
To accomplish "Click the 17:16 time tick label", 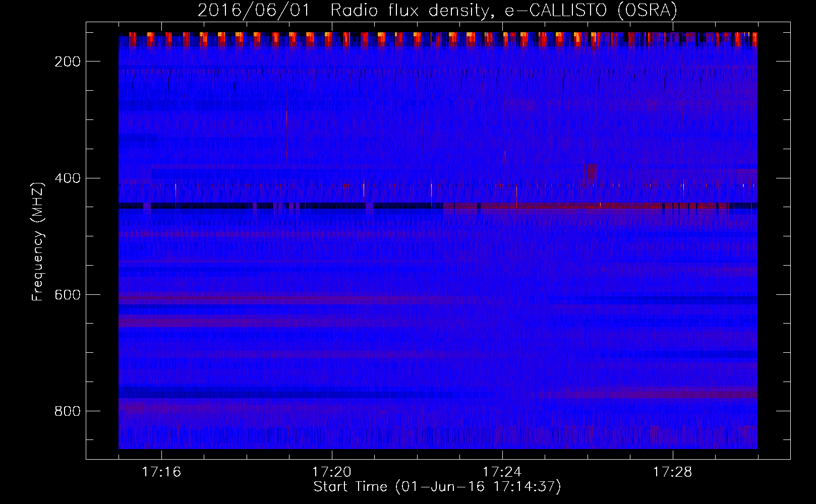I will pyautogui.click(x=161, y=472).
